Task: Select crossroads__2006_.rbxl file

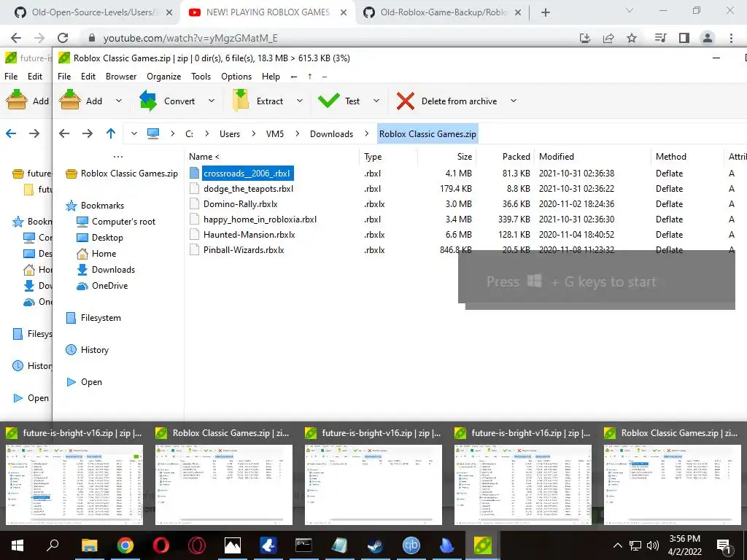Action: (247, 174)
